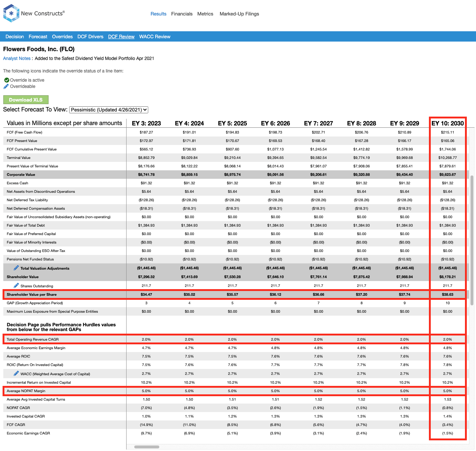Screen dimensions: 476x451
Task: Click the Flowers Foods, Inc. (FLO) heading
Action: click(x=39, y=49)
